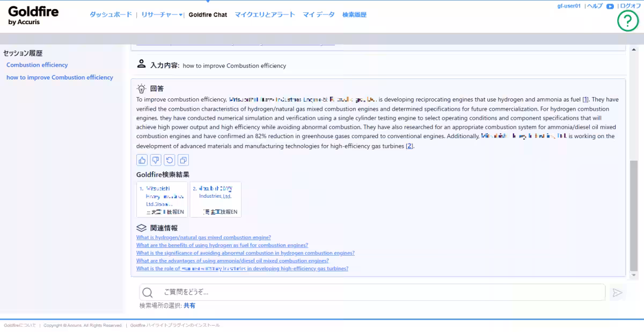Click the send arrow next to the question box
The image size is (644, 332).
(617, 292)
